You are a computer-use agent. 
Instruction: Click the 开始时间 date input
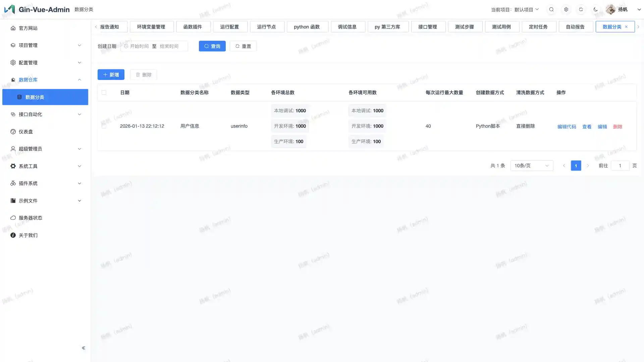pos(139,46)
